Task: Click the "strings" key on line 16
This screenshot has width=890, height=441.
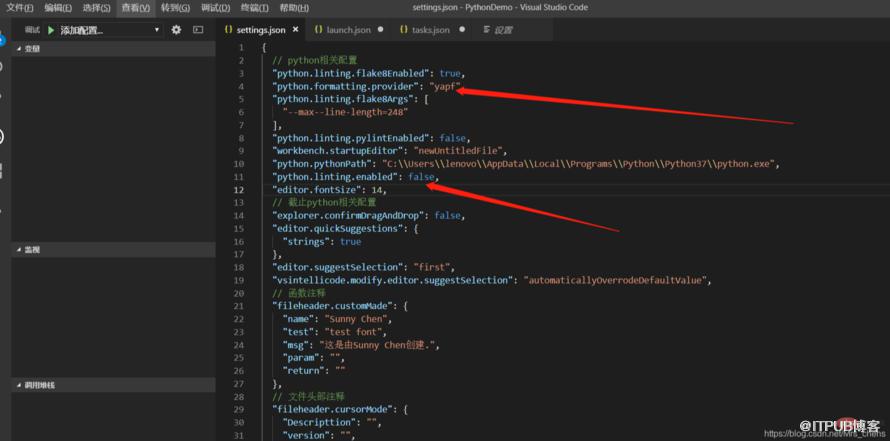Action: click(x=306, y=242)
